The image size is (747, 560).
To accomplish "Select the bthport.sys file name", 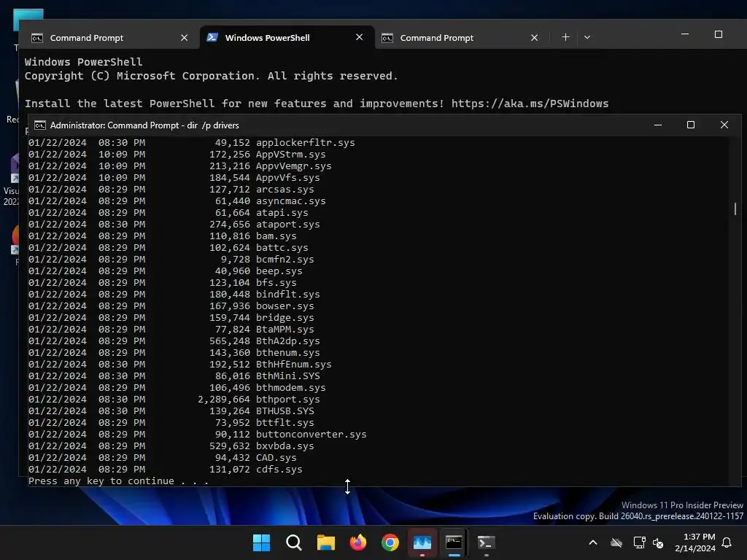I will coord(287,399).
